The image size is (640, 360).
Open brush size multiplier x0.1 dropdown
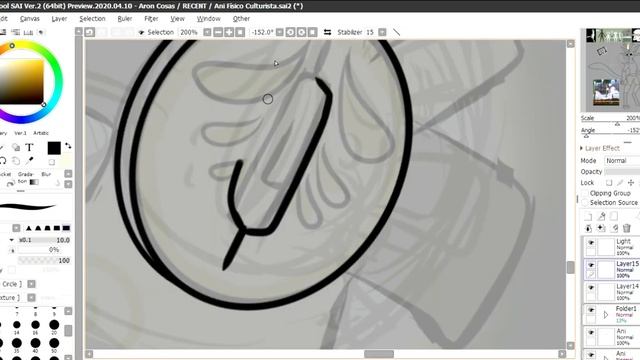pos(12,240)
